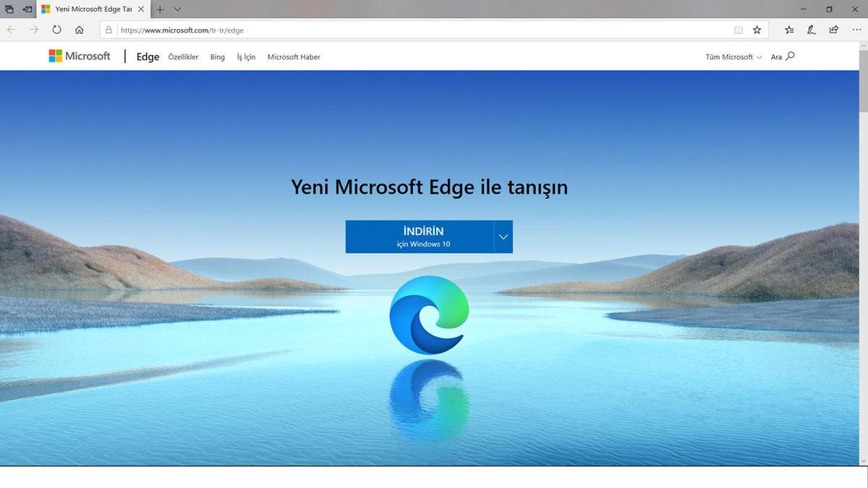Enable reading view

pos(737,30)
